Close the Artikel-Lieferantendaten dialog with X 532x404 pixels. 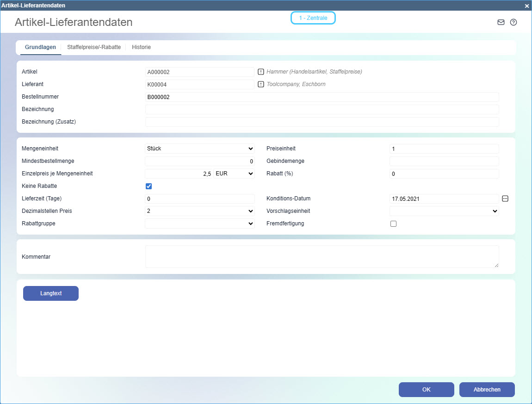coord(526,6)
